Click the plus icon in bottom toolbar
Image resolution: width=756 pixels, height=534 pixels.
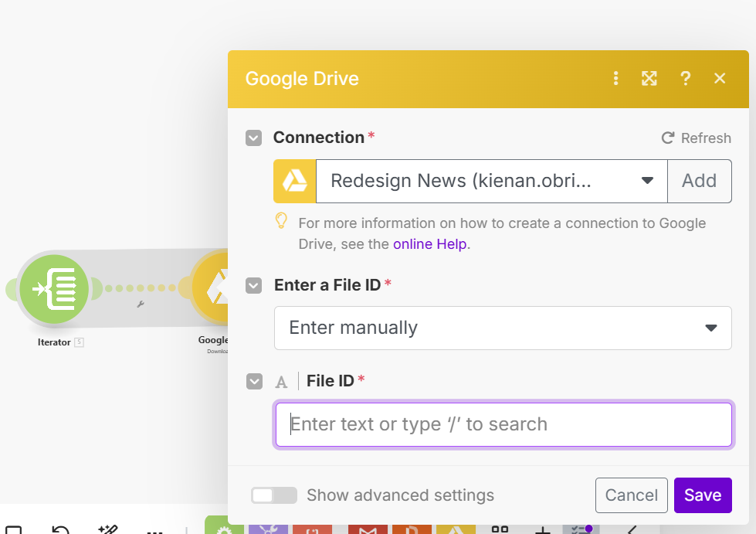pos(543,530)
